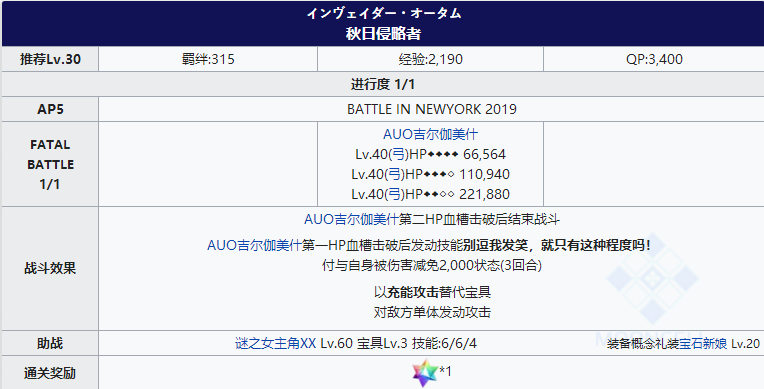Click the 221,880 HP value
Screen dimensions: 764x389
pos(484,194)
